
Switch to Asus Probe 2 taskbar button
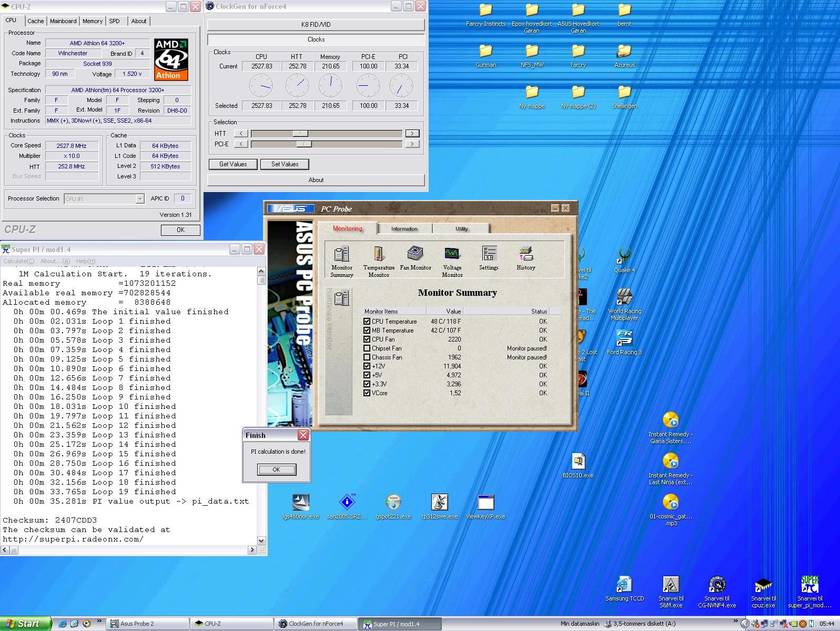(148, 624)
